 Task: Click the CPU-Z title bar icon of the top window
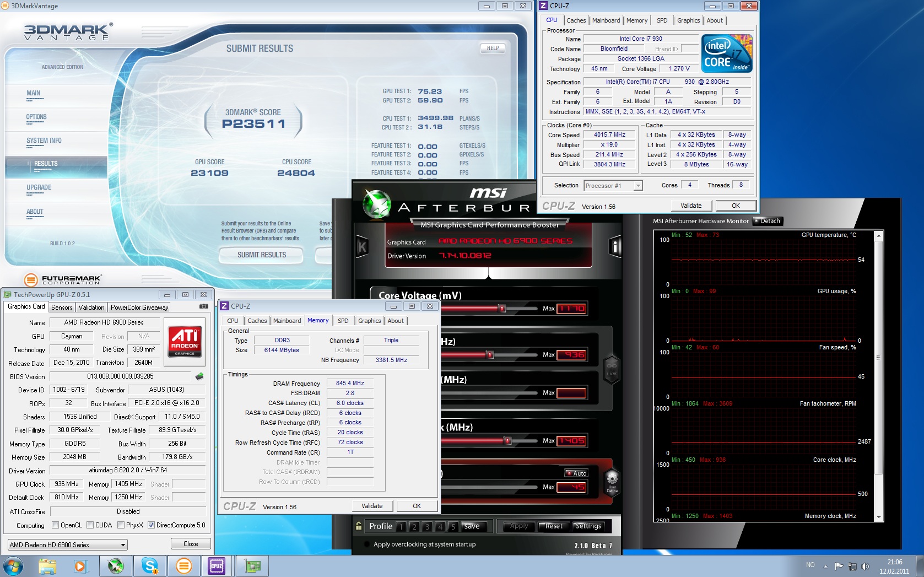[x=543, y=6]
